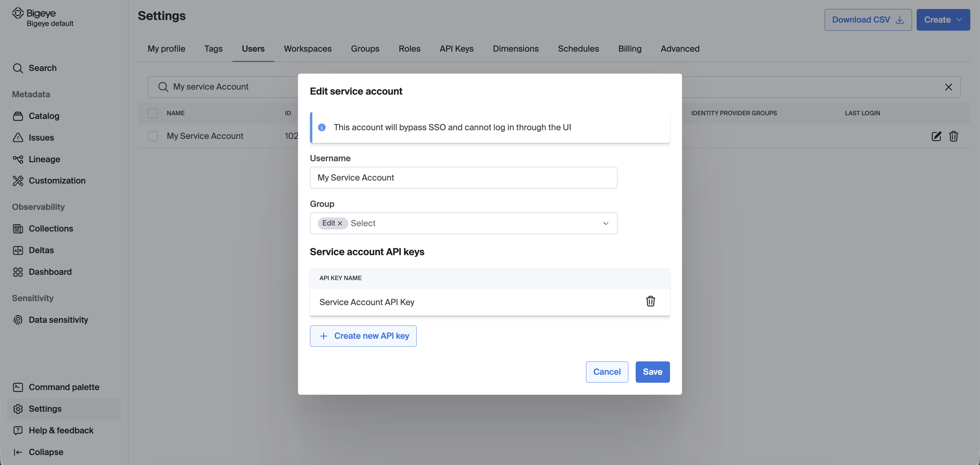Cancel editing the service account
This screenshot has height=465, width=980.
point(607,372)
